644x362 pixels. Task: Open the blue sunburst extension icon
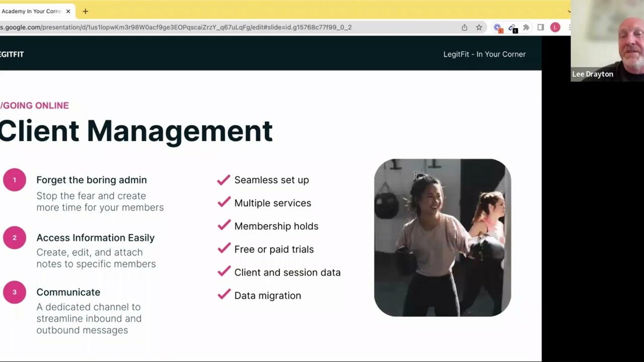[498, 28]
